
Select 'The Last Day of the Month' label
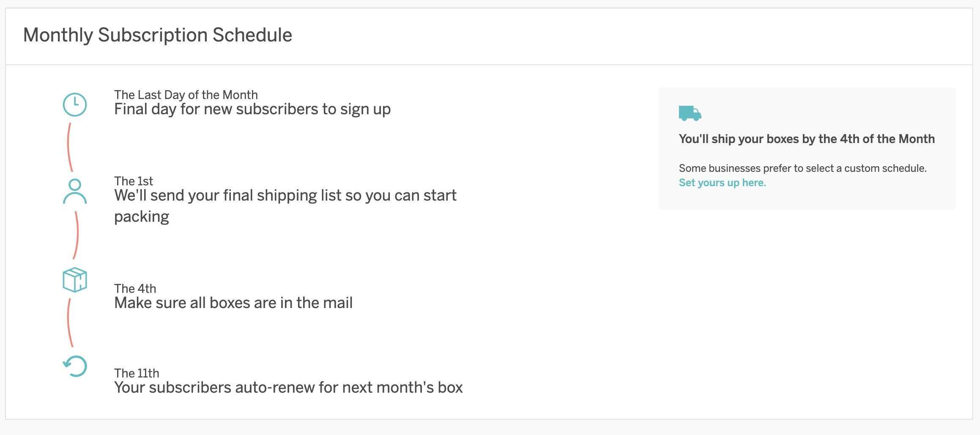click(186, 95)
